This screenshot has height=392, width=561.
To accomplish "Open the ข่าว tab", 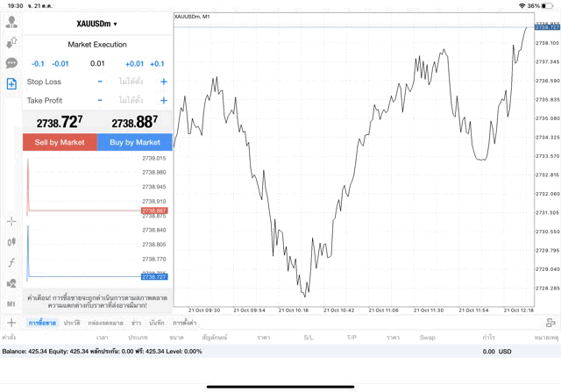I will click(136, 323).
